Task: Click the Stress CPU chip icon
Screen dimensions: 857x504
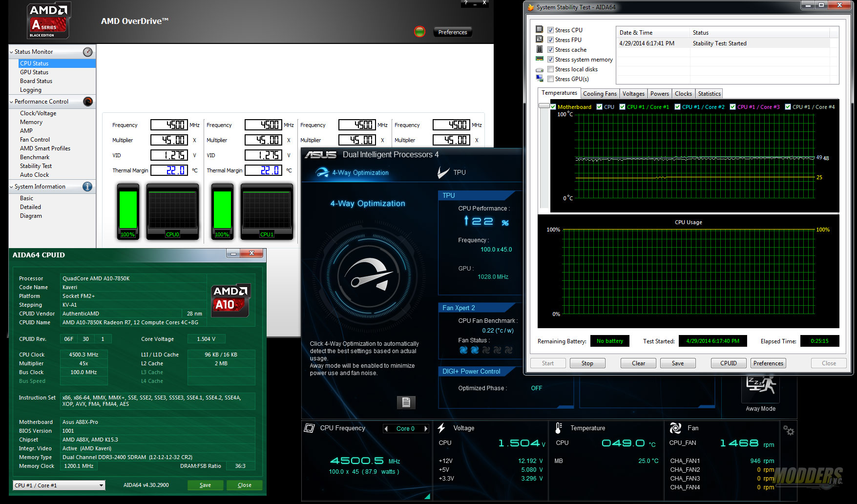Action: [x=540, y=30]
